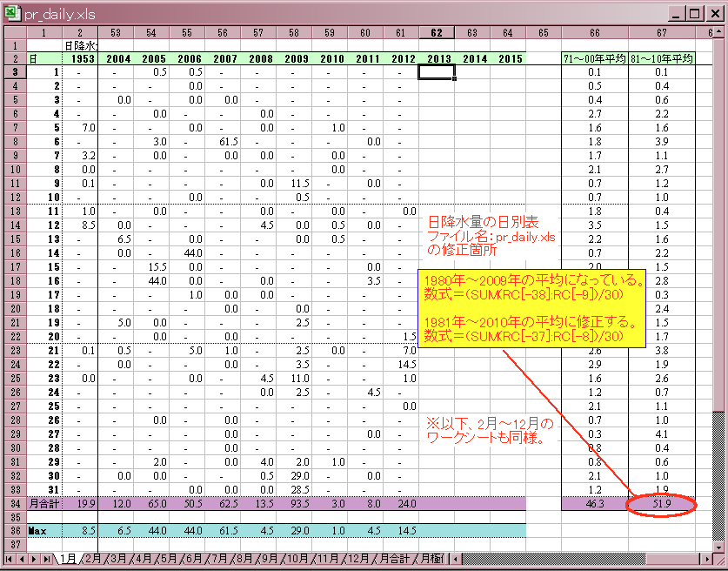Go to the 12月 worksheet tab
The image size is (728, 571).
[360, 559]
